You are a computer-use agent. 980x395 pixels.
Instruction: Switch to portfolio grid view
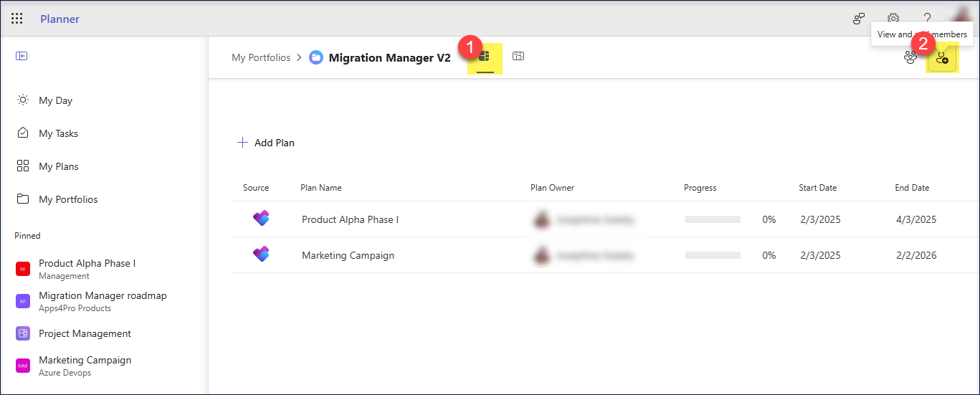pos(485,56)
